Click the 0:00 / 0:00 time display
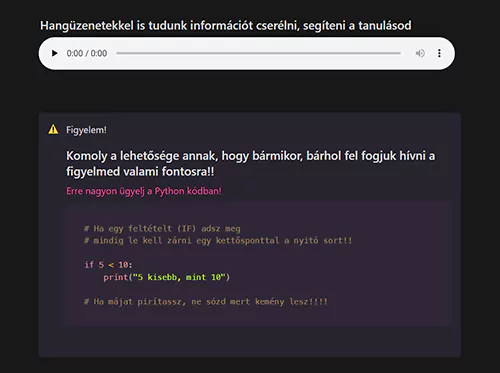 point(87,53)
